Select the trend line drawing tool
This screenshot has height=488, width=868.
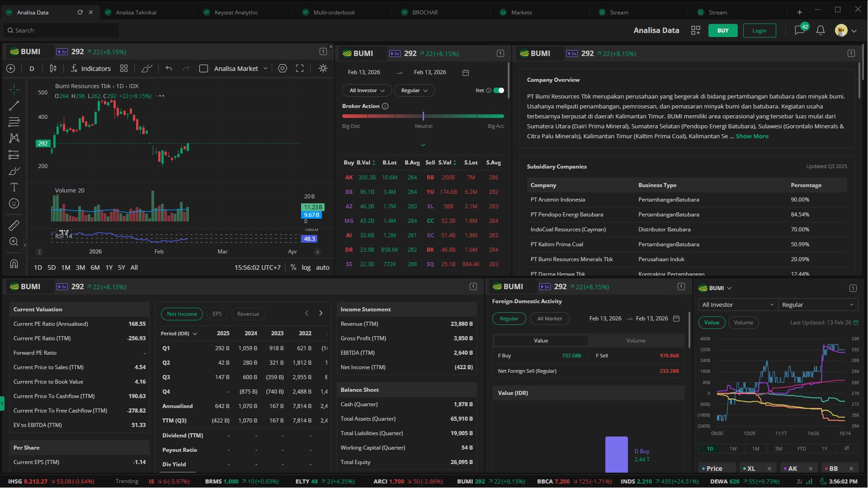tap(14, 106)
